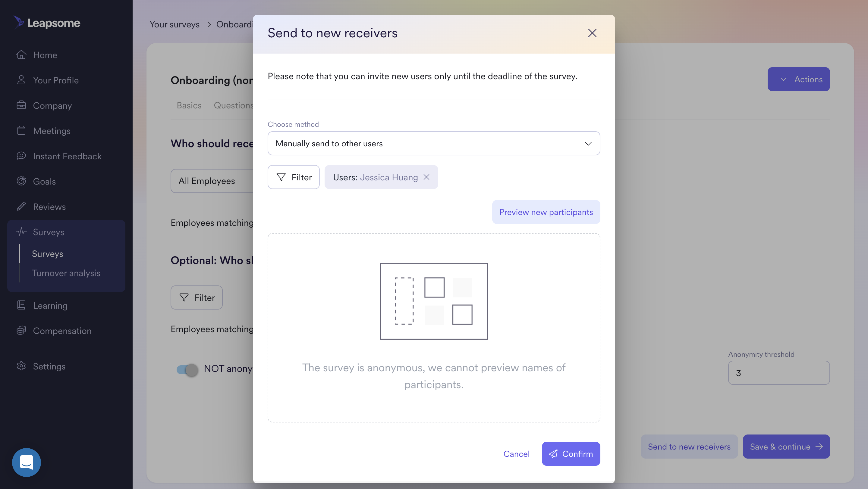Viewport: 868px width, 489px height.
Task: Cancel the dialog
Action: tap(516, 454)
